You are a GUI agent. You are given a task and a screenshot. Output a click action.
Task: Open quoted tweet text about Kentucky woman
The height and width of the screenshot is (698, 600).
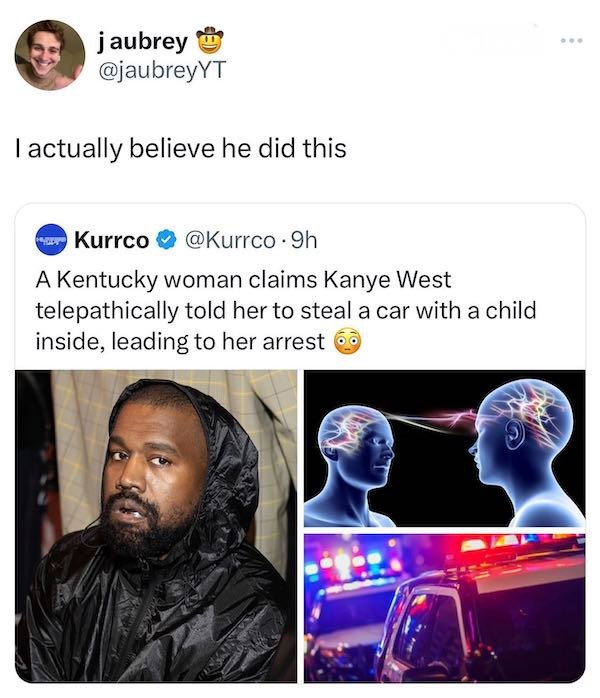(286, 311)
